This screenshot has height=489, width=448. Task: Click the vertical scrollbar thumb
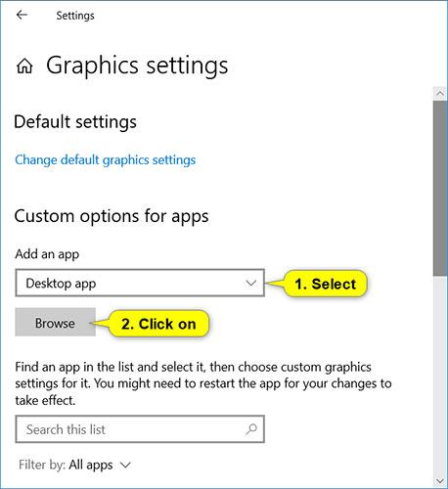click(x=440, y=189)
